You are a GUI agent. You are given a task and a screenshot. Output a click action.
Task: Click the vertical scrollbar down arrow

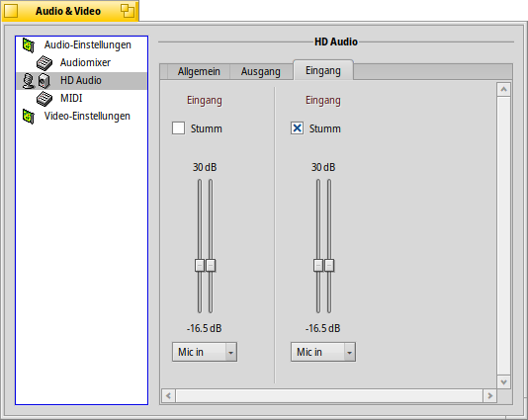(x=503, y=382)
